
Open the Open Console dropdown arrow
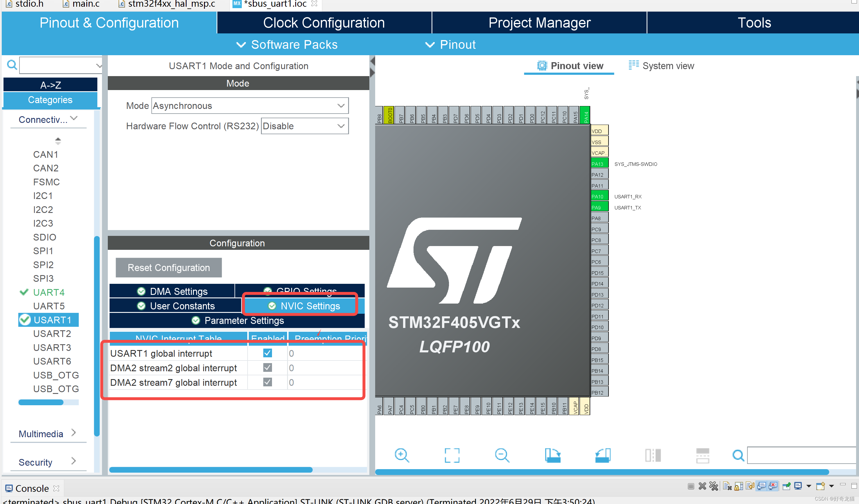click(x=831, y=486)
